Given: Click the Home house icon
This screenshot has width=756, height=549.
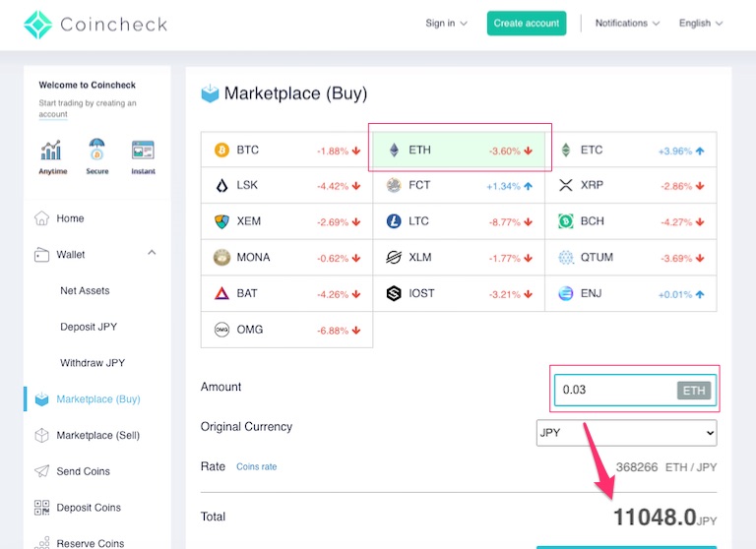Looking at the screenshot, I should click(42, 217).
